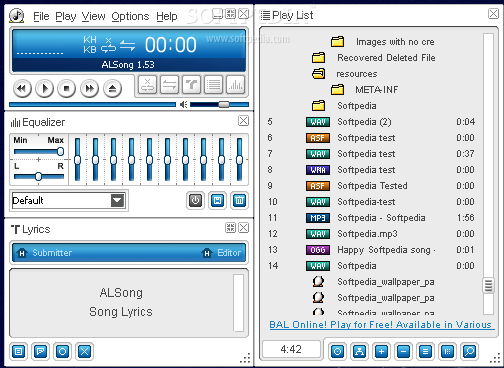Select track 5 'Softpedia (2)'
504x368 pixels.
[373, 122]
